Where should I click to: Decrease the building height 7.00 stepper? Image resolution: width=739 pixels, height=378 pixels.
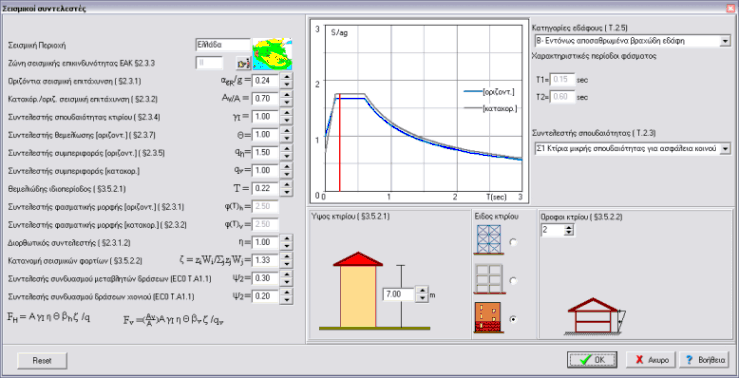422,298
